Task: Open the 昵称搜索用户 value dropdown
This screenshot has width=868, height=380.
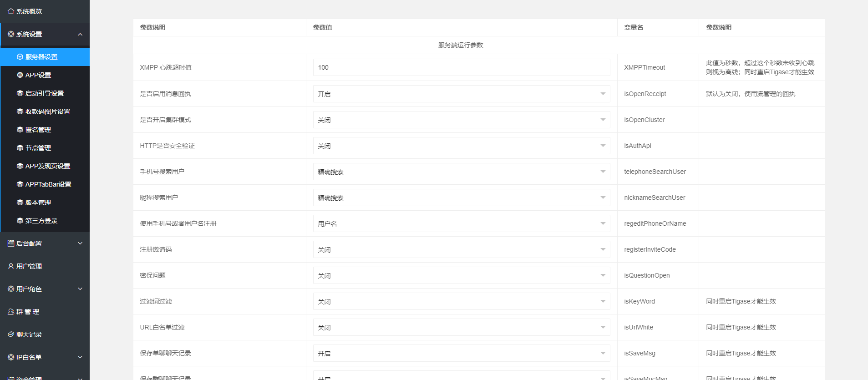Action: (462, 198)
